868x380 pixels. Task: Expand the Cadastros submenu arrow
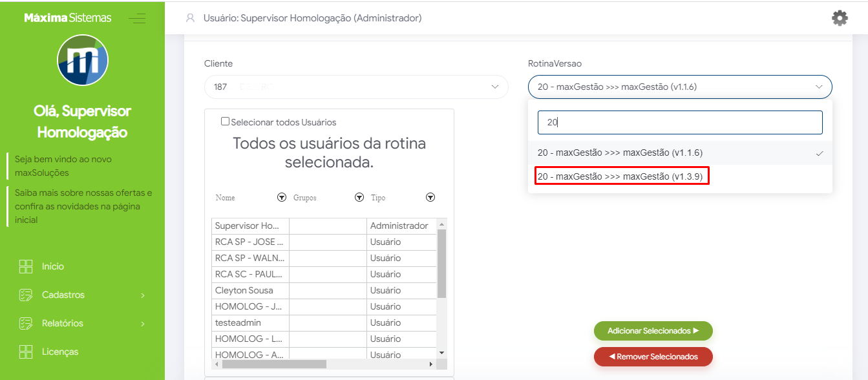click(x=143, y=295)
